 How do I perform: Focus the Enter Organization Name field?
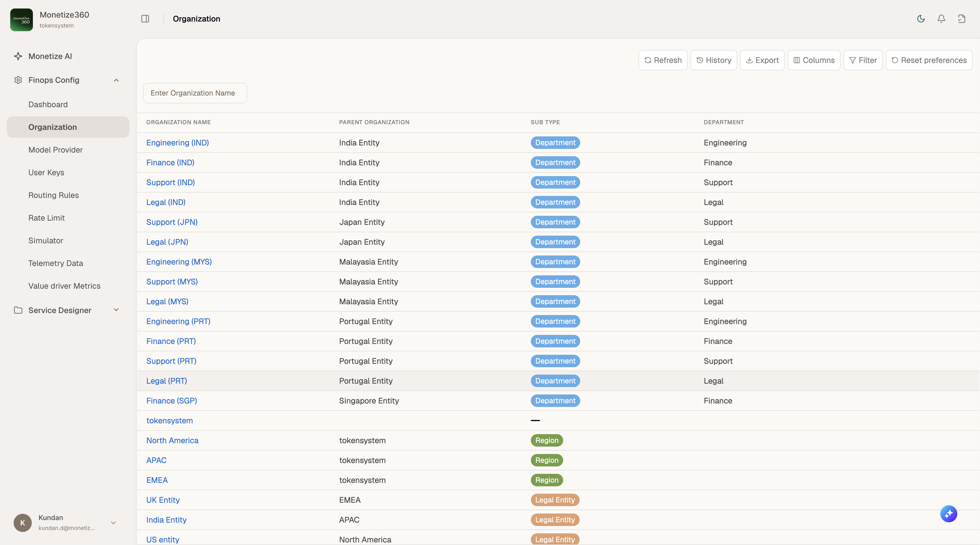195,93
